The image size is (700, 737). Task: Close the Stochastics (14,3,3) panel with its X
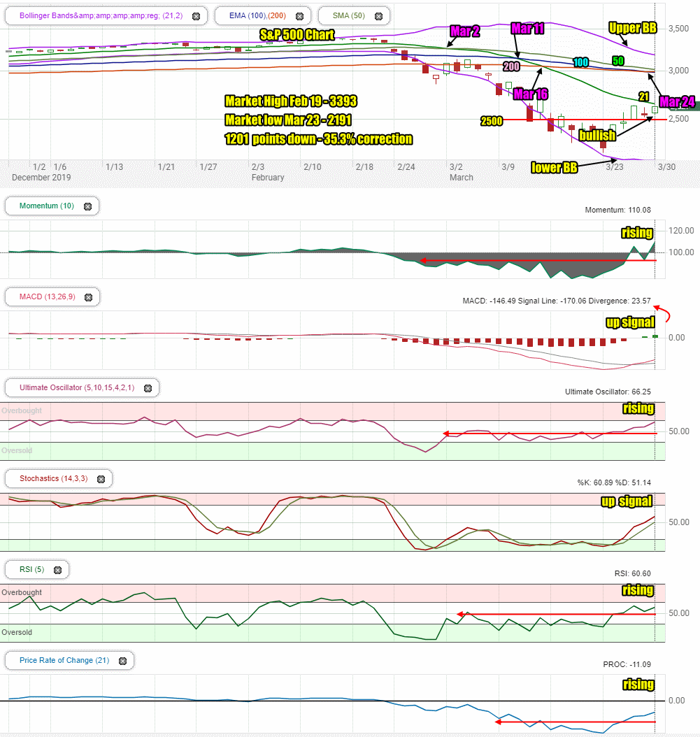[101, 479]
